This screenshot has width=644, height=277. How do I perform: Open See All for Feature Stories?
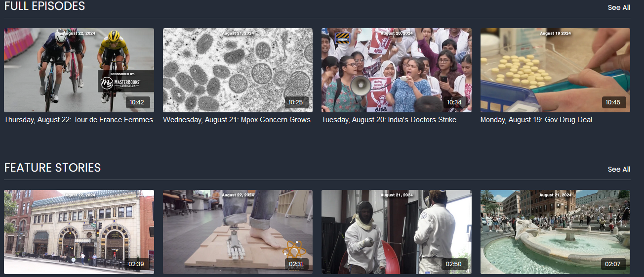tap(619, 169)
